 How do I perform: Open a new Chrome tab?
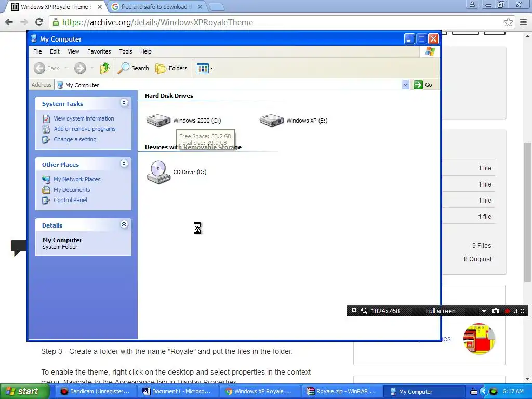point(216,7)
